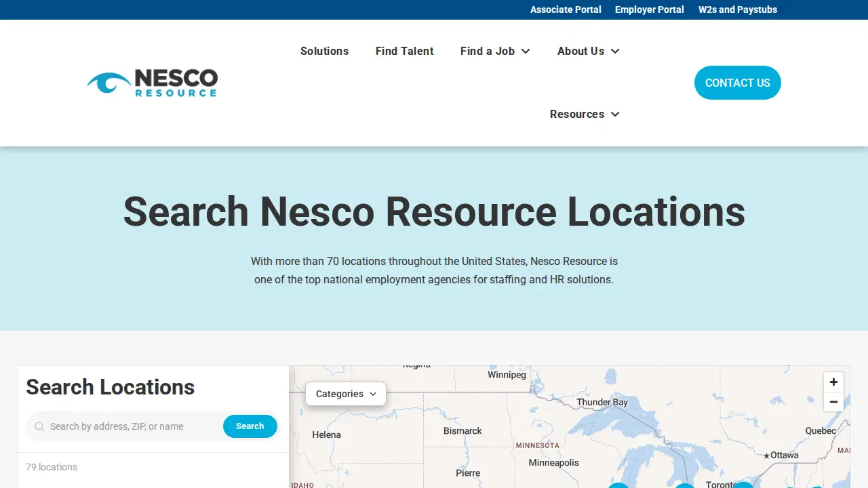Viewport: 868px width, 488px height.
Task: Go to the Associate Portal link
Action: [x=566, y=9]
